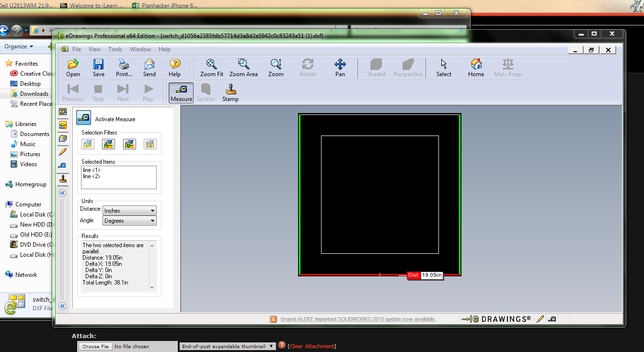Select line <1> in Selected Items
The image size is (644, 352).
click(91, 170)
